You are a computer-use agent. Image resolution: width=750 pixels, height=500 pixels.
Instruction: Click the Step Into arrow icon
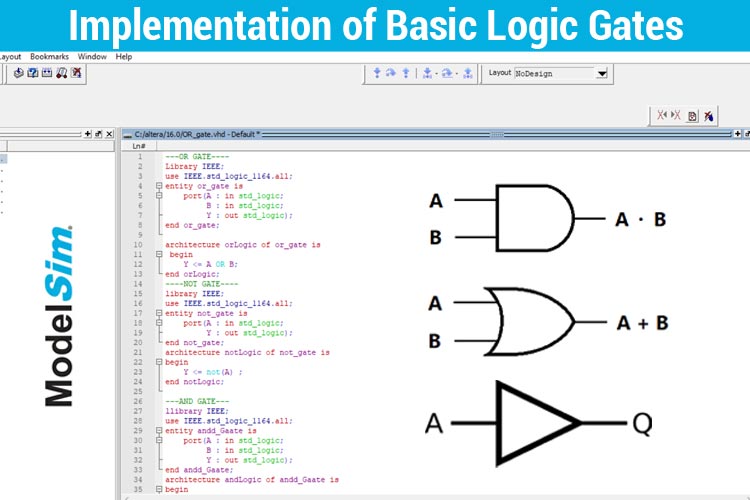[377, 73]
